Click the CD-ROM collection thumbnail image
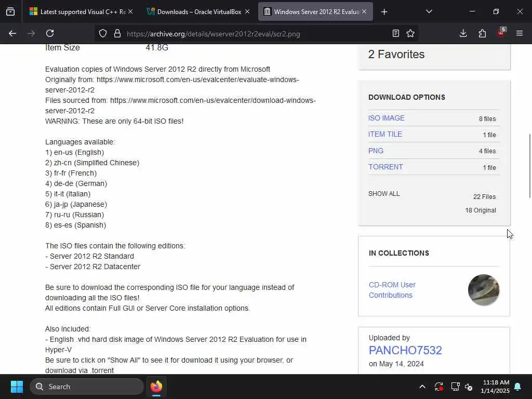 pyautogui.click(x=484, y=290)
